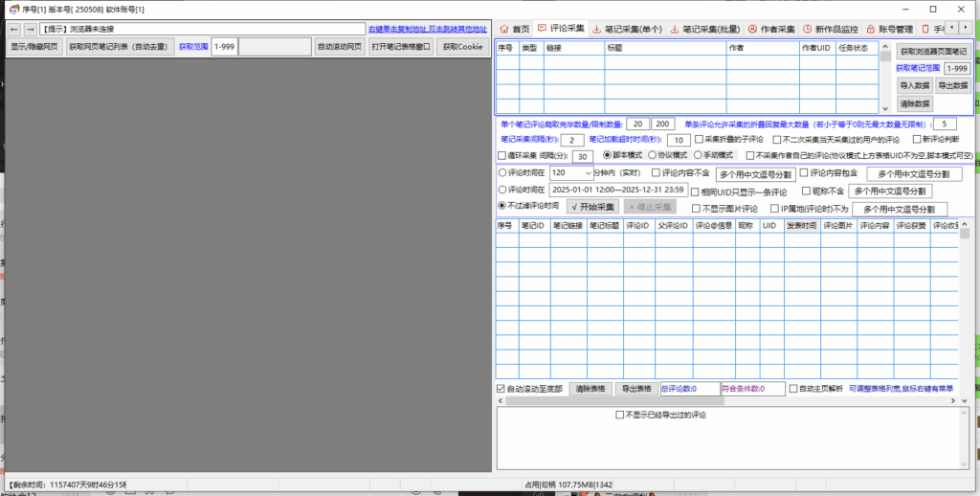Click the browser forward arrow button

[x=30, y=29]
